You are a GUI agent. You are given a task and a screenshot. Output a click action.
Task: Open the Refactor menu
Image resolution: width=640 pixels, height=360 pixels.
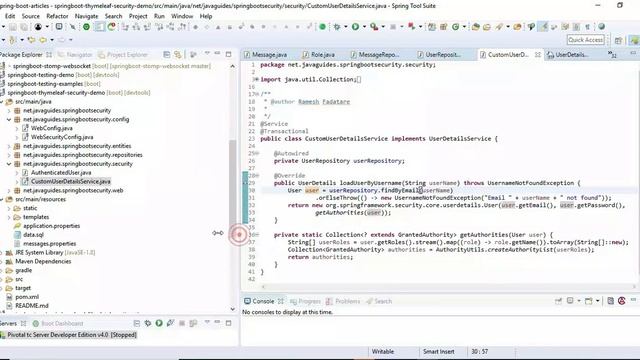[x=57, y=16]
